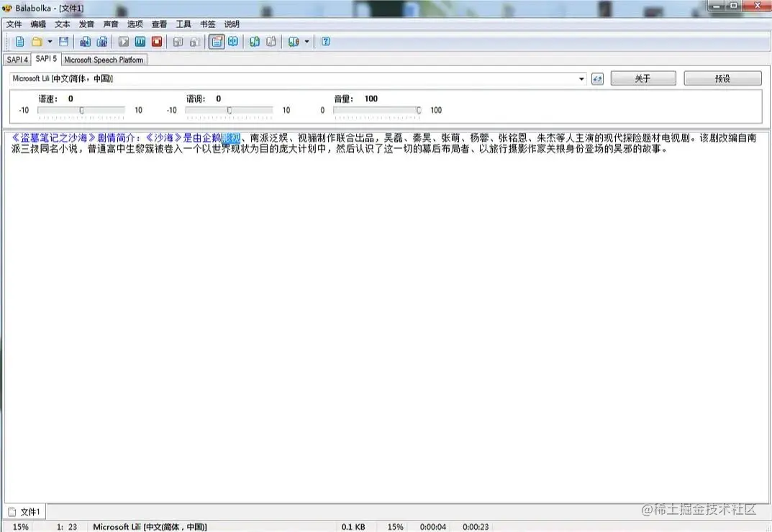Click the save audio file icon
772x532 pixels.
pos(85,42)
